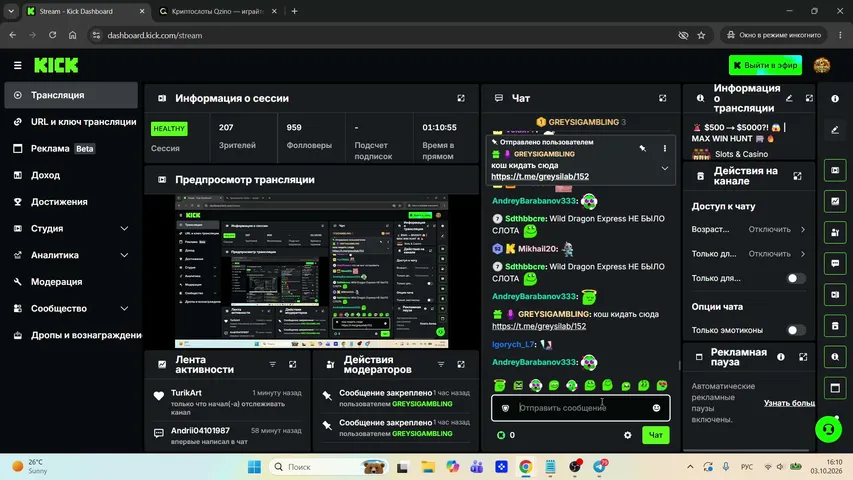The image size is (853, 480).
Task: Click the info icon on Ad Break panel
Action: 781,357
